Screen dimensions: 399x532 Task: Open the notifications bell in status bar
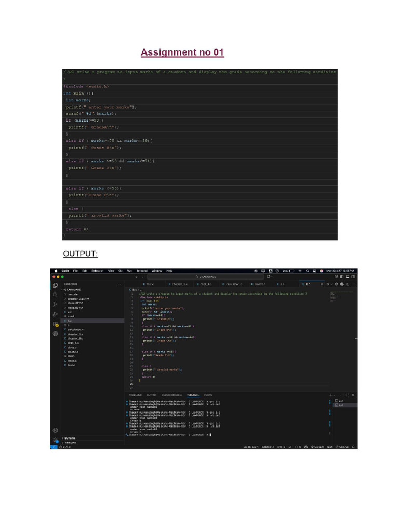[353, 447]
